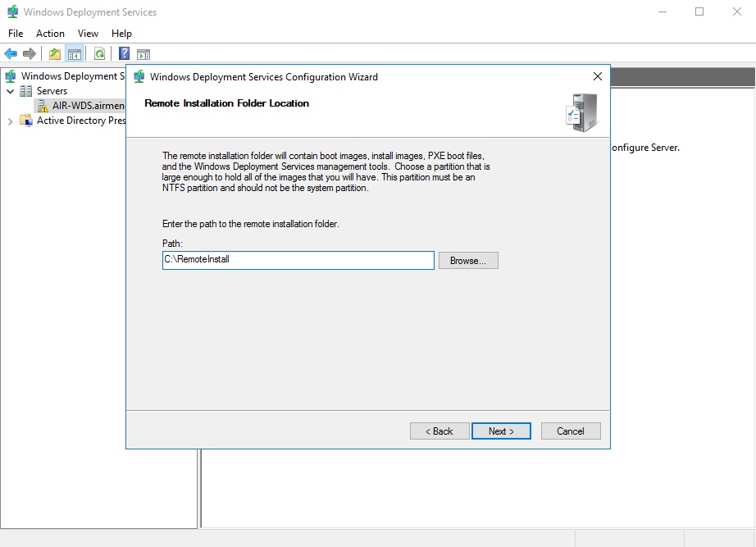
Task: Click the Back button in wizard
Action: click(439, 431)
